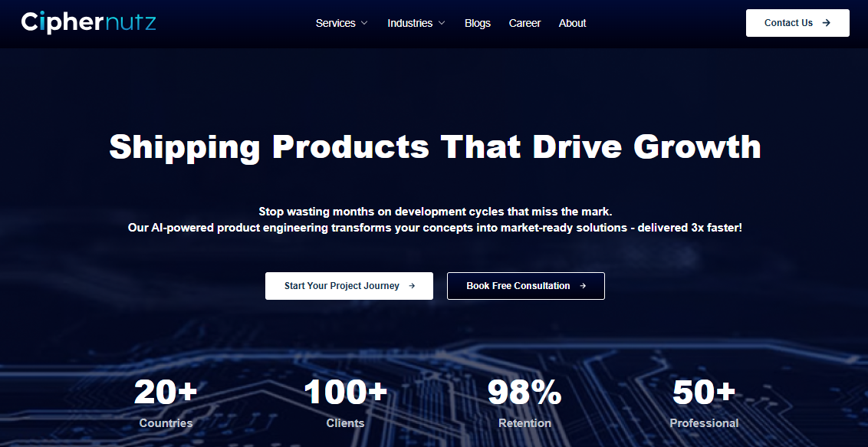Select the headline Shipping Products That Drive Growth
The height and width of the screenshot is (447, 868).
click(x=435, y=147)
